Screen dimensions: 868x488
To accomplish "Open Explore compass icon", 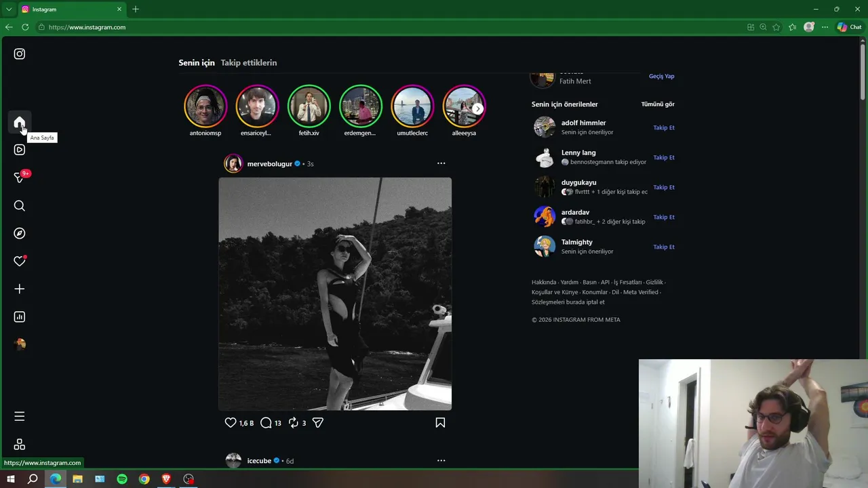I will [20, 233].
